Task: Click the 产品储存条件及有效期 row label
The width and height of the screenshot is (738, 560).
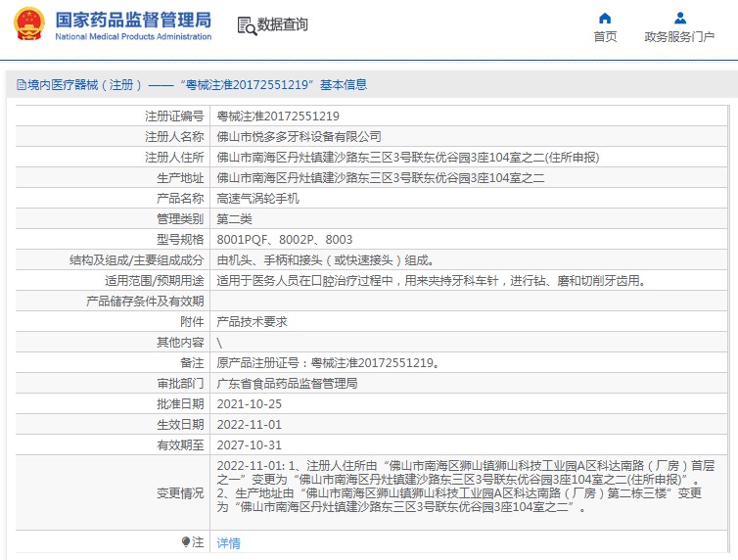Action: (x=145, y=302)
